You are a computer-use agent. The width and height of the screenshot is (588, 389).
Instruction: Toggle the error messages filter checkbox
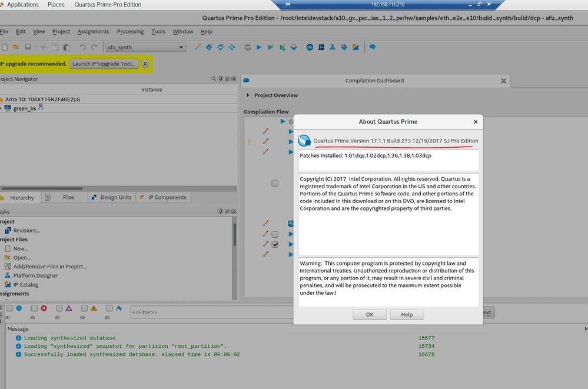(34, 308)
